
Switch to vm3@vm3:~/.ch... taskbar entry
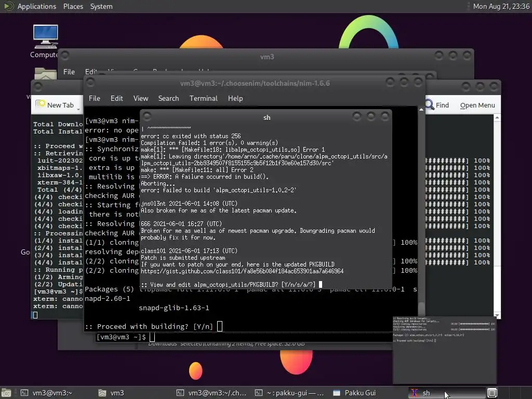pos(211,393)
